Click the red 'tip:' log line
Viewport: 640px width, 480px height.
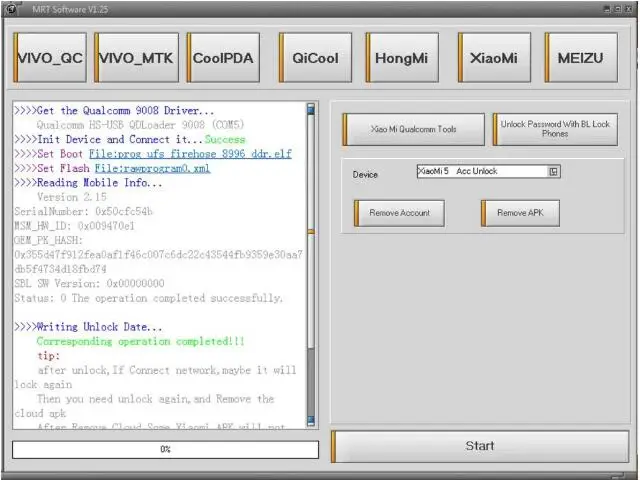click(49, 356)
